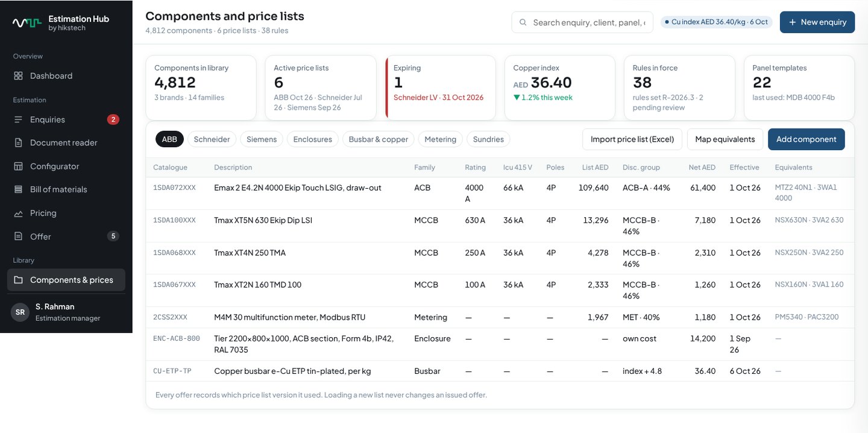The height and width of the screenshot is (433, 868).
Task: Sort by the Net AED column
Action: pyautogui.click(x=702, y=168)
